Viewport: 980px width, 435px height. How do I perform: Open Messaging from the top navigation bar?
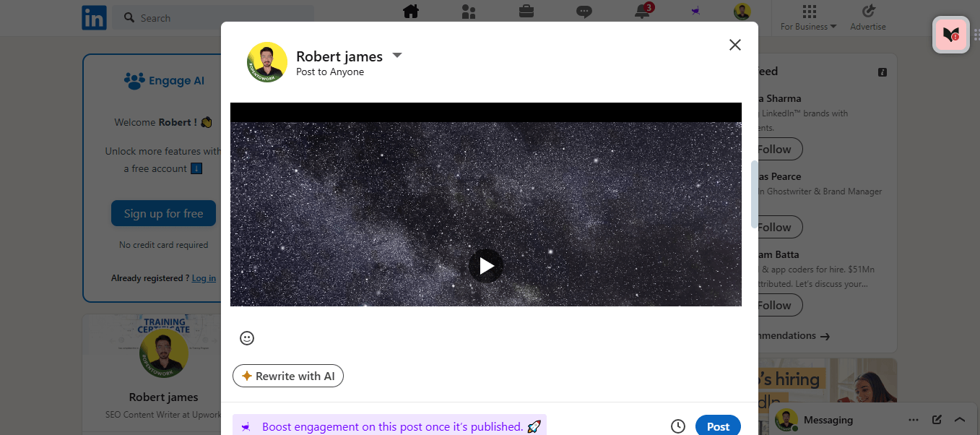(584, 12)
